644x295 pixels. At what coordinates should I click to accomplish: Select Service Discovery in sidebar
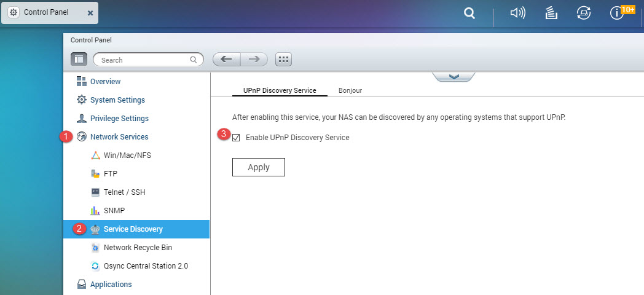pyautogui.click(x=136, y=229)
